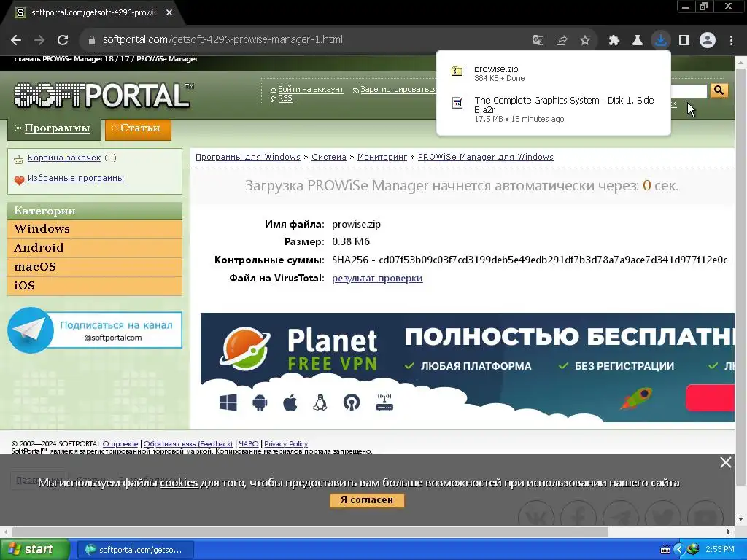Click the network tray icon
The image size is (747, 560).
coord(694,549)
